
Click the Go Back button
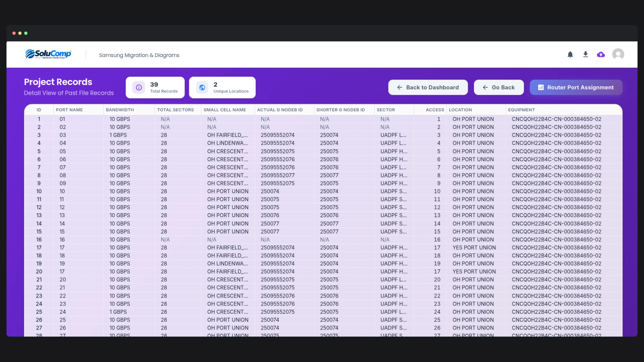(x=499, y=87)
